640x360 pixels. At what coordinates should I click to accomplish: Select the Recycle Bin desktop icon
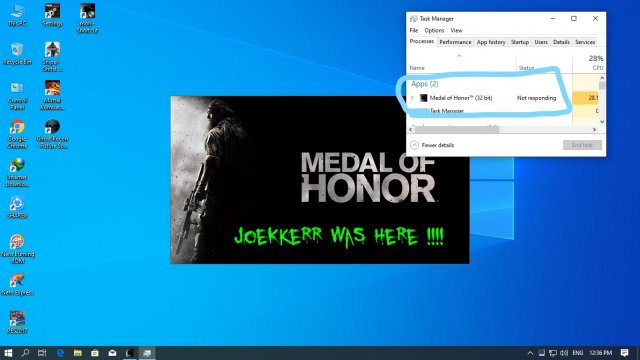click(17, 53)
